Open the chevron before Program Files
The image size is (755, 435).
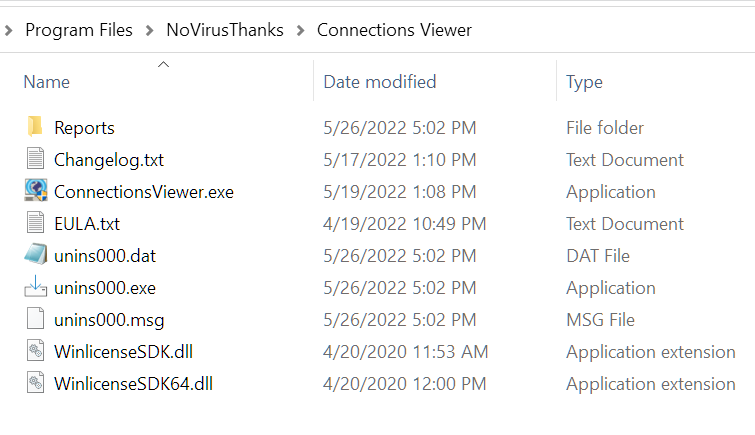pos(9,30)
